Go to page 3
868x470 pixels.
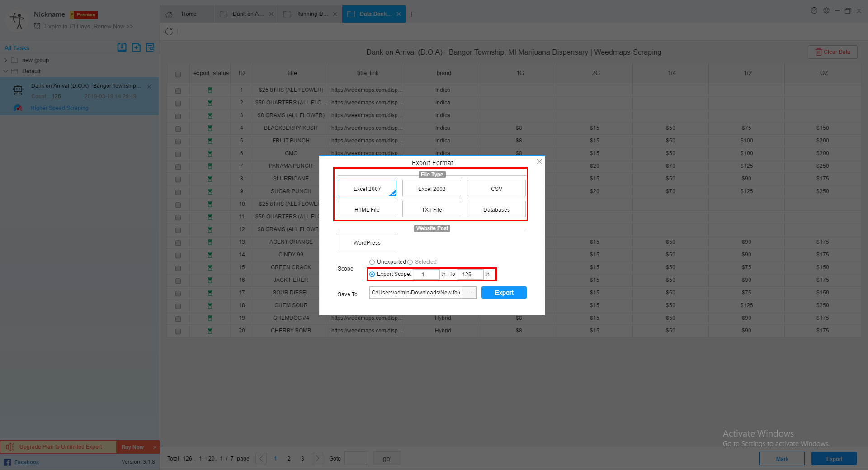302,459
